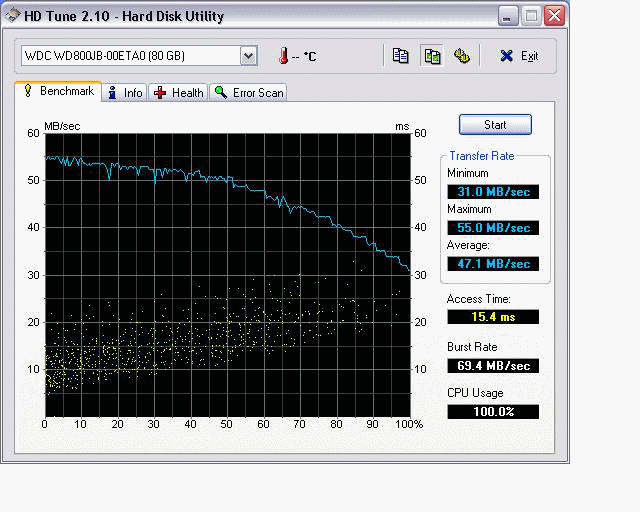Click the maximum value 55.0 MB/sec
The image size is (640, 512).
point(493,227)
